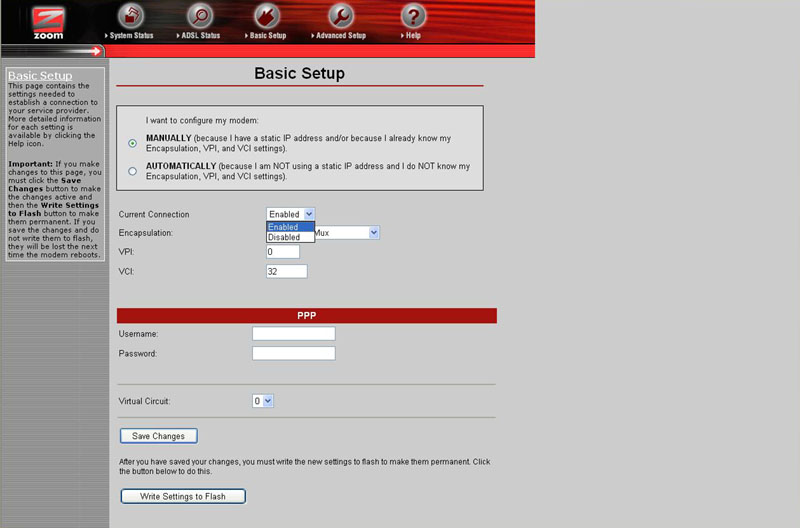This screenshot has width=800, height=528.
Task: Click the Basic Setup icon in header
Action: pyautogui.click(x=267, y=16)
